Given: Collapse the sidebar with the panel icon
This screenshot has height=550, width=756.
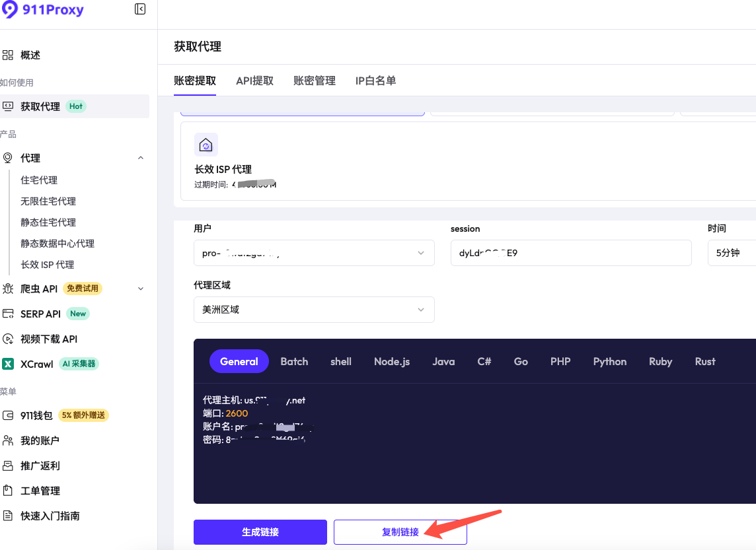Looking at the screenshot, I should coord(140,9).
